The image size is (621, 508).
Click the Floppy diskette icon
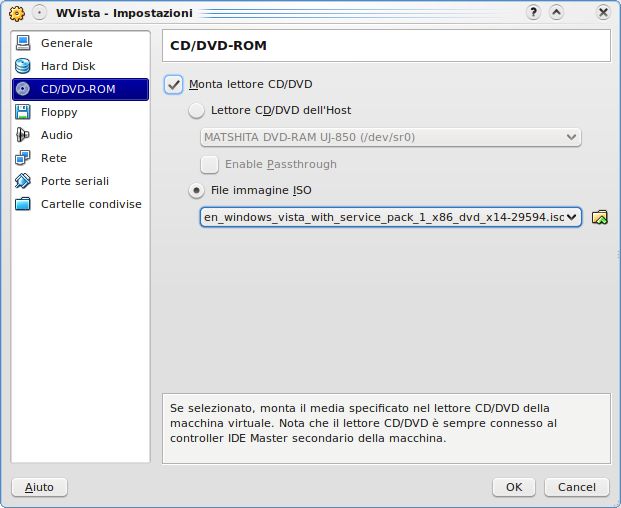(x=23, y=112)
